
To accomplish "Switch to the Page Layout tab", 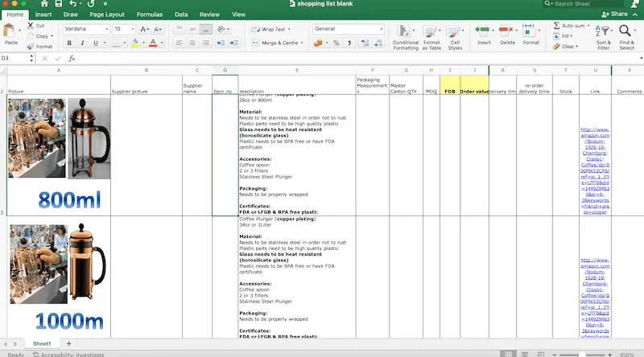I will coord(107,14).
